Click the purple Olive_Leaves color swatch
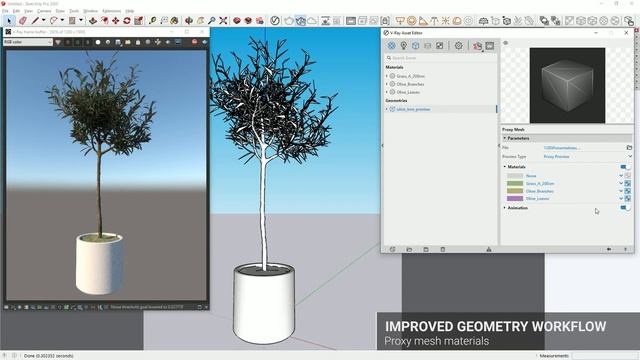The height and width of the screenshot is (360, 640). tap(515, 198)
